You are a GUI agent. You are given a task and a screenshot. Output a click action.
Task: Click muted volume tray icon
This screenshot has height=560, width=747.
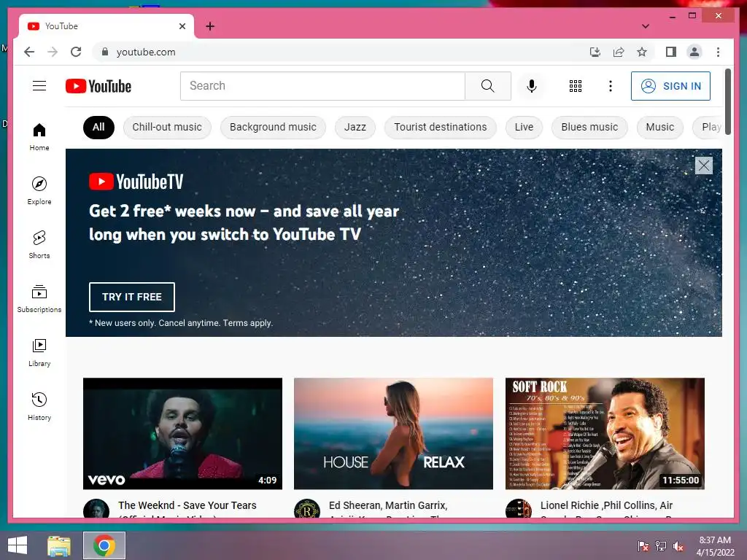(678, 546)
